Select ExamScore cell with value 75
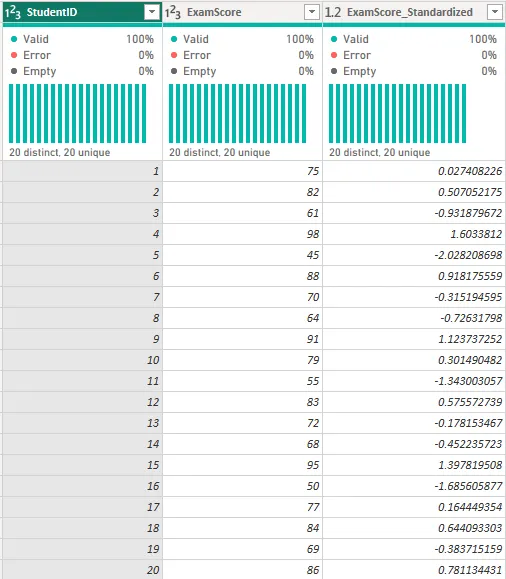The height and width of the screenshot is (579, 506). [x=242, y=171]
